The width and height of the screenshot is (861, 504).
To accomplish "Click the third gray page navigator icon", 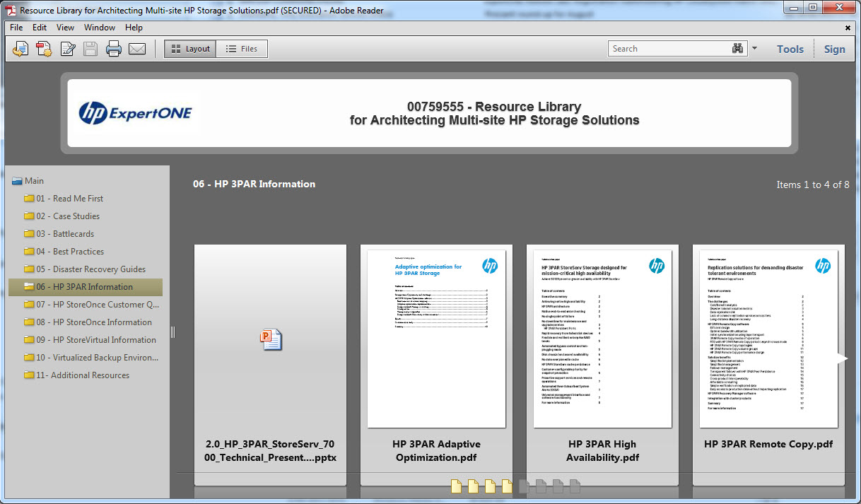I will point(558,486).
